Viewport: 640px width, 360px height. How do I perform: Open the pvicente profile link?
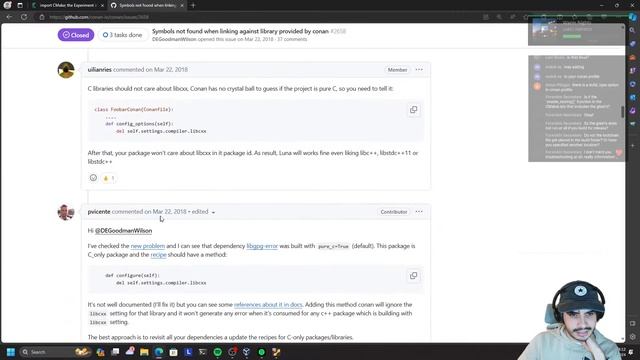click(x=99, y=212)
